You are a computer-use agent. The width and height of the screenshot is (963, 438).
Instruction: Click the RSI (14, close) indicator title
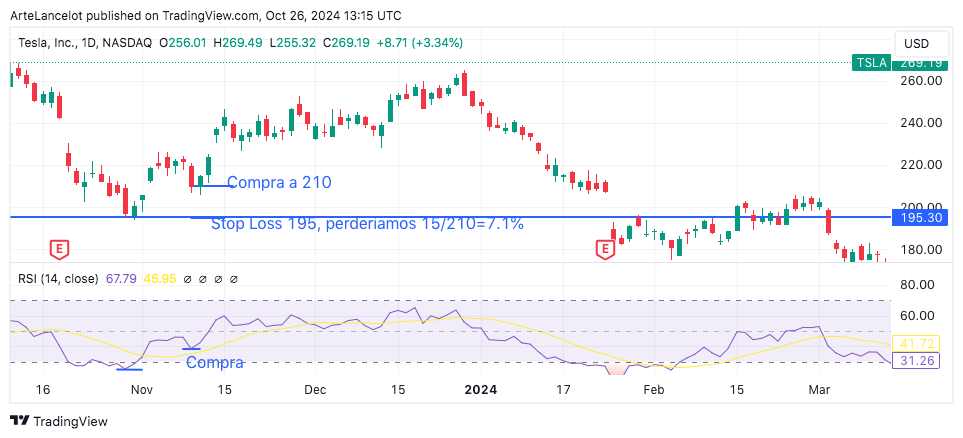click(58, 279)
